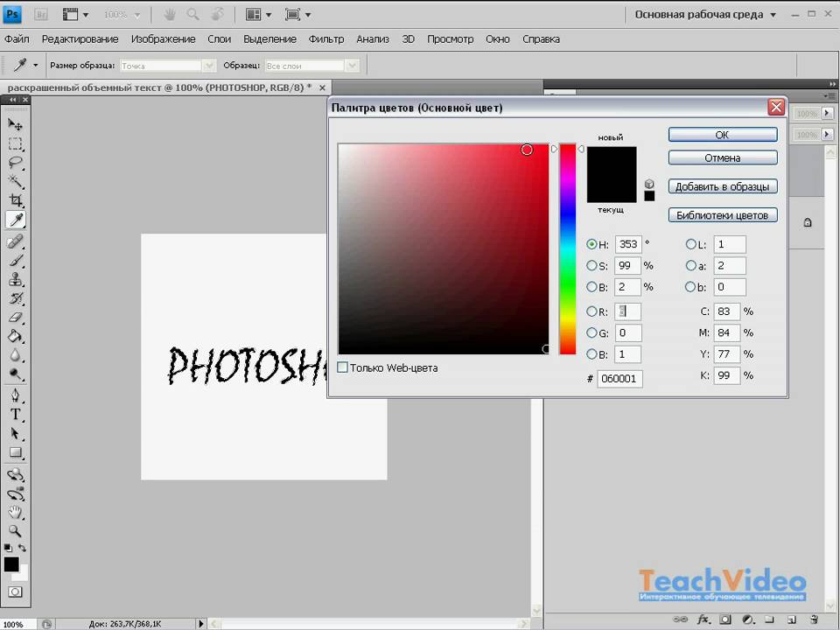Select the 3D Camera Orbit tool
Viewport: 840px width, 630px height.
coord(15,493)
